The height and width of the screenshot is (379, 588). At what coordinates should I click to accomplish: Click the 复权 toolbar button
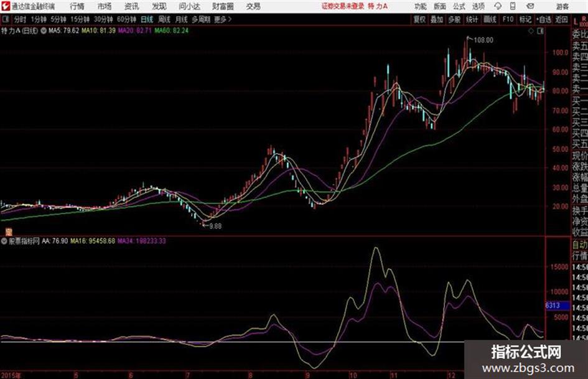[419, 19]
